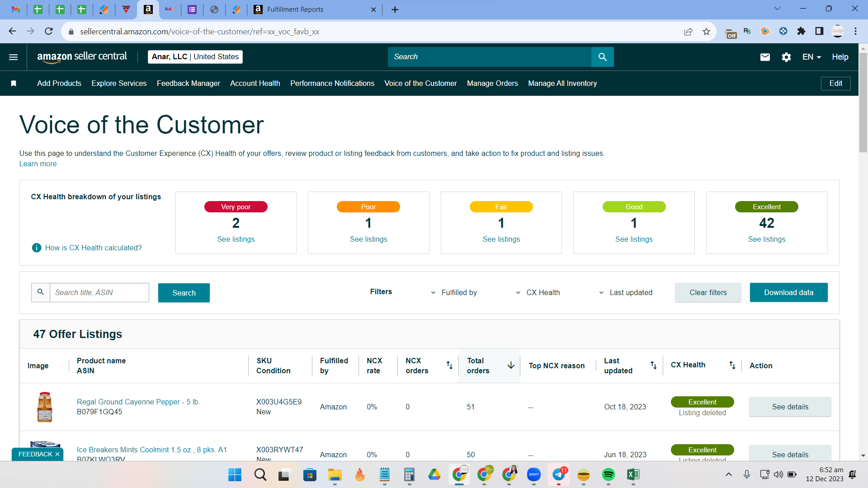Open the EN language dropdown
The height and width of the screenshot is (488, 868).
(x=811, y=57)
